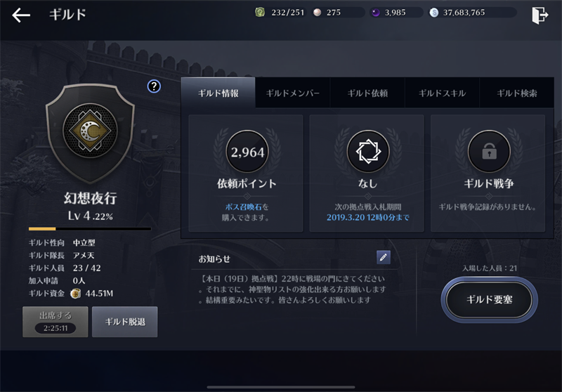The width and height of the screenshot is (562, 392).
Task: Select the crescent moon guild emblem
Action: (90, 131)
